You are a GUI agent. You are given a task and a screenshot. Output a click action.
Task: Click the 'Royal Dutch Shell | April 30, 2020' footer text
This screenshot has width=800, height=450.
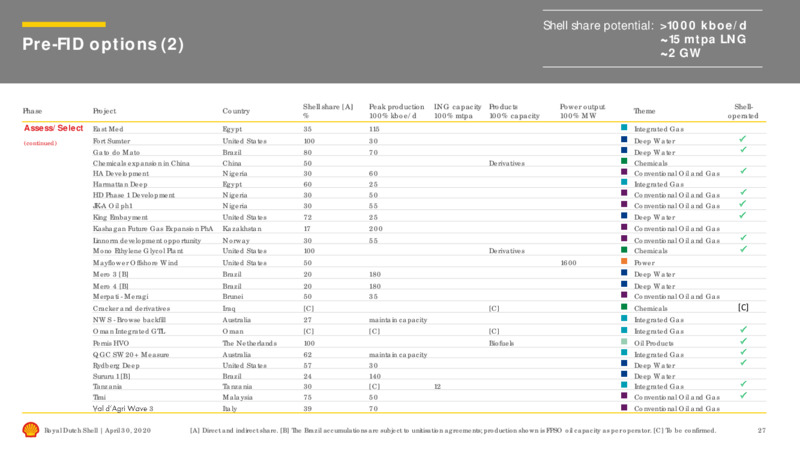tap(97, 431)
